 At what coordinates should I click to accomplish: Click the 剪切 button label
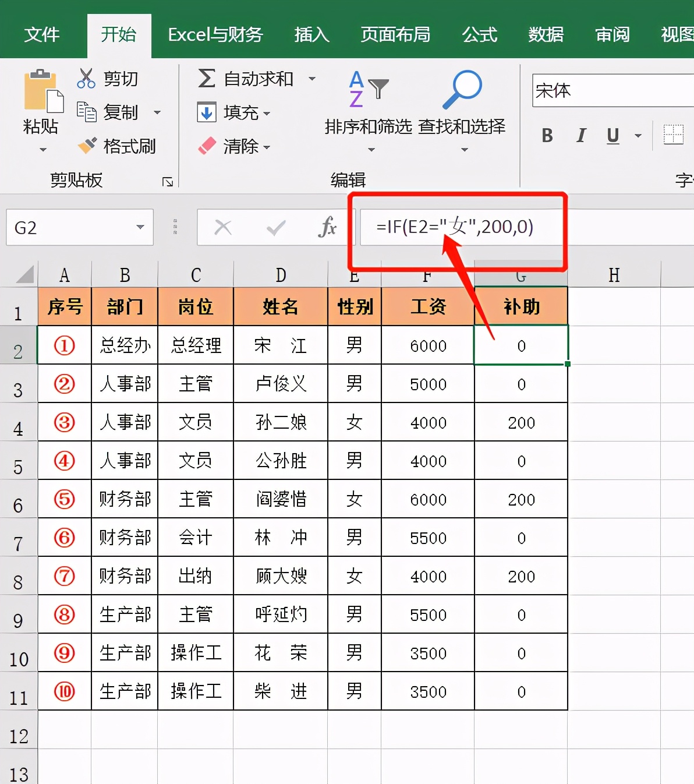[x=121, y=79]
